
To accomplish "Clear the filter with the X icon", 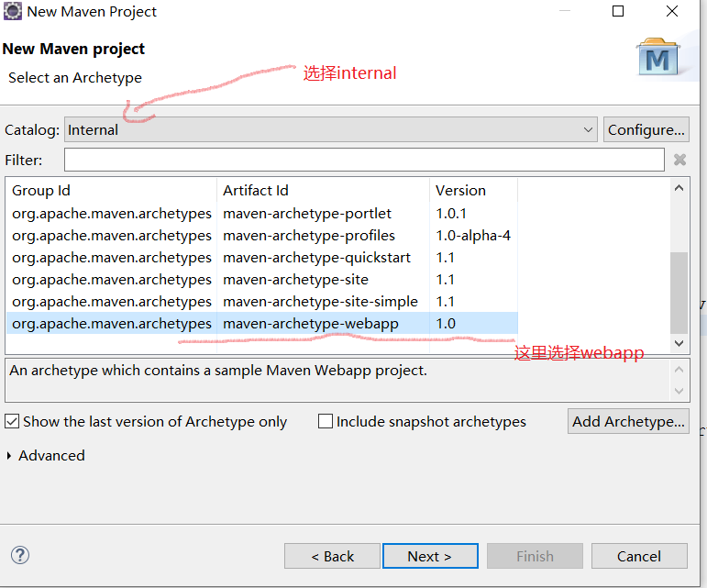I will click(679, 160).
